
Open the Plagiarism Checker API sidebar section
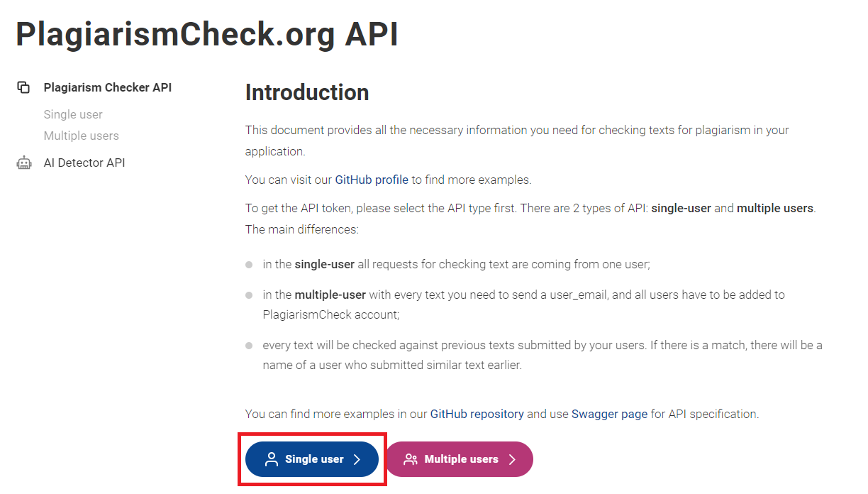pyautogui.click(x=108, y=87)
